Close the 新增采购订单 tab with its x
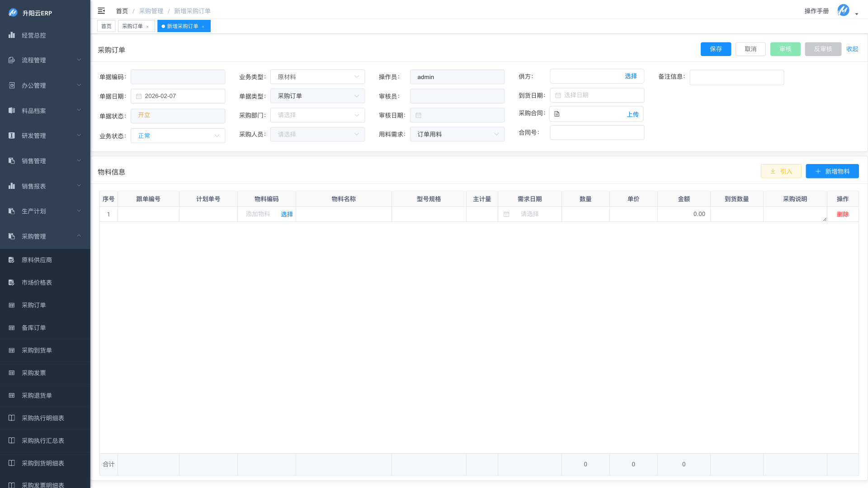This screenshot has height=488, width=868. tap(203, 27)
